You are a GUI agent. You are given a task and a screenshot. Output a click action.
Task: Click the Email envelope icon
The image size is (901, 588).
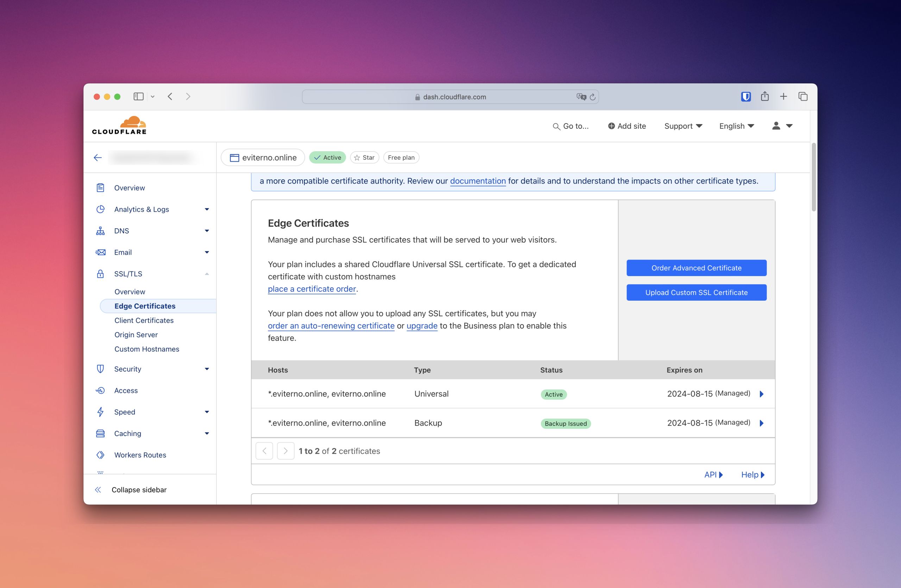pyautogui.click(x=100, y=253)
